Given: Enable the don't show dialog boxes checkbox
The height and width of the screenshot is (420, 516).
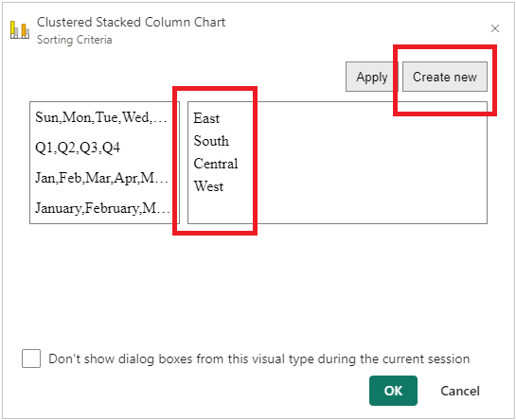Looking at the screenshot, I should pyautogui.click(x=31, y=359).
